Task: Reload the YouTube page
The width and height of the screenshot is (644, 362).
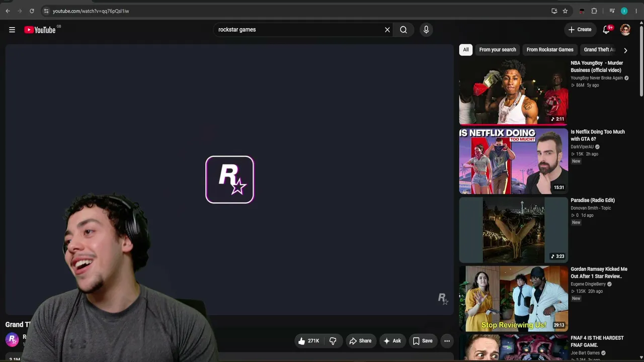Action: pyautogui.click(x=32, y=11)
